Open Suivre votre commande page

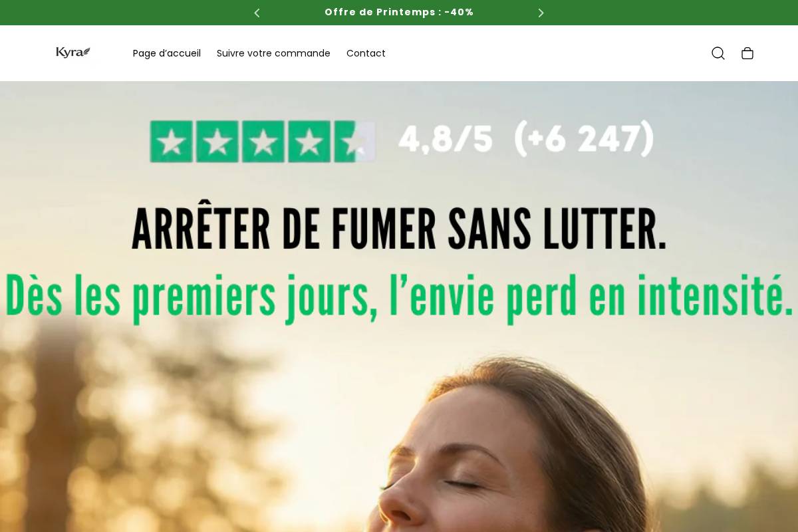(273, 53)
